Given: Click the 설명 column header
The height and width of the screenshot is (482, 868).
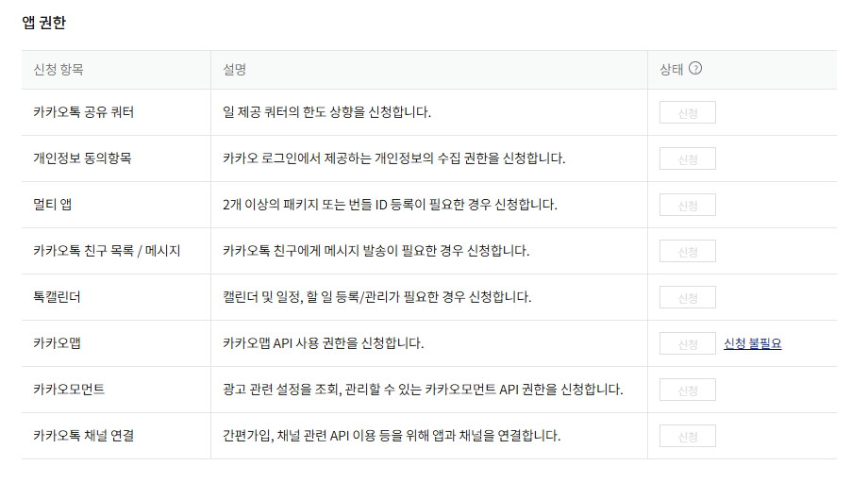Looking at the screenshot, I should 234,69.
